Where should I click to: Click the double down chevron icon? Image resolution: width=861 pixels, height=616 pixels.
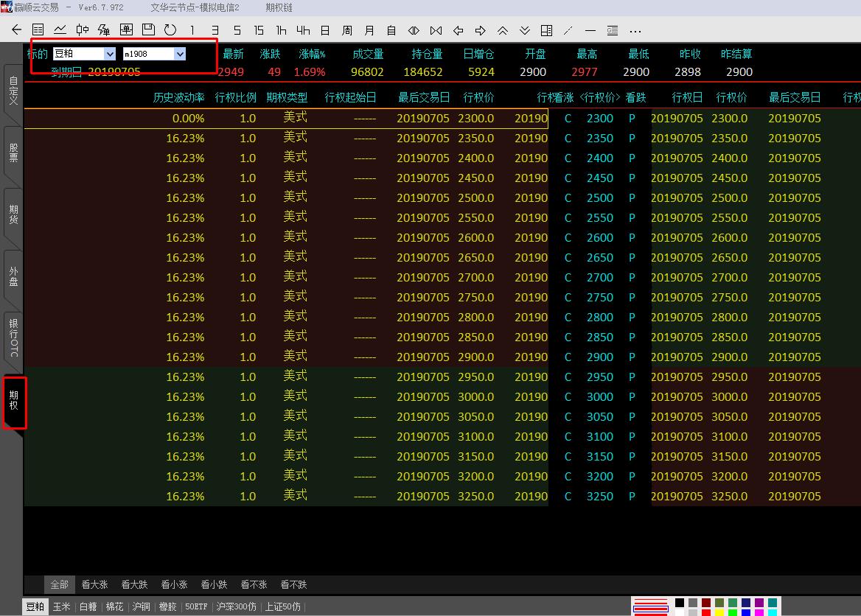525,30
